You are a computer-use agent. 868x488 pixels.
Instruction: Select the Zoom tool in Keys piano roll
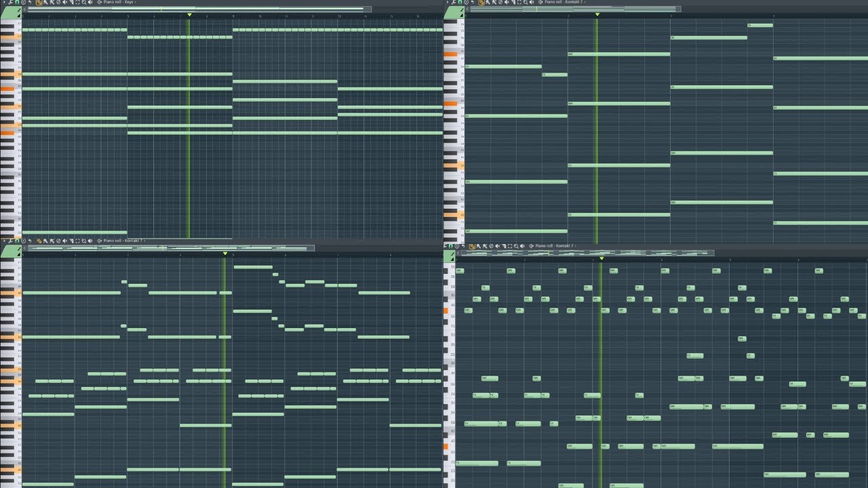(84, 2)
